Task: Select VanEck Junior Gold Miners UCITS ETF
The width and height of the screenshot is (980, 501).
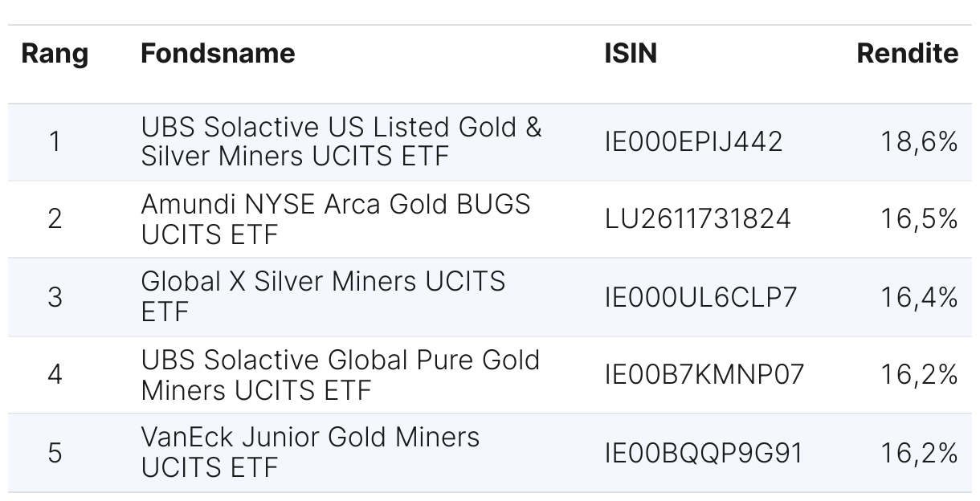Action: point(310,452)
